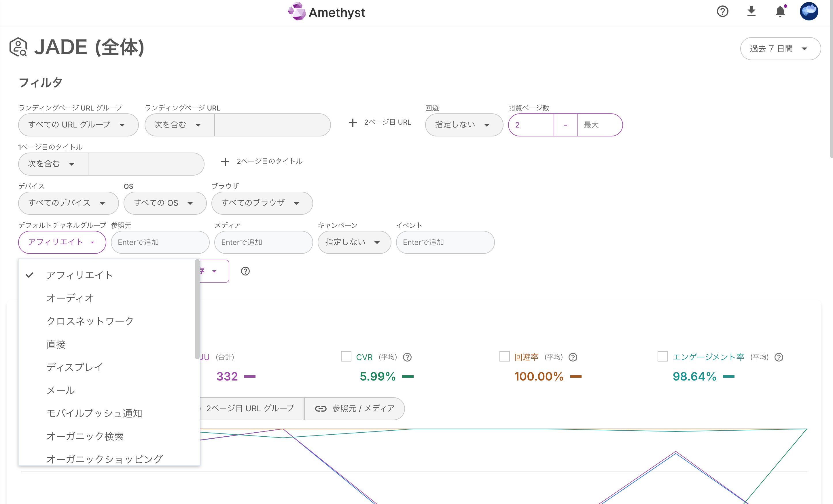Viewport: 833px width, 504px height.
Task: Open the 過去 7 日間 date range dropdown
Action: pyautogui.click(x=780, y=49)
